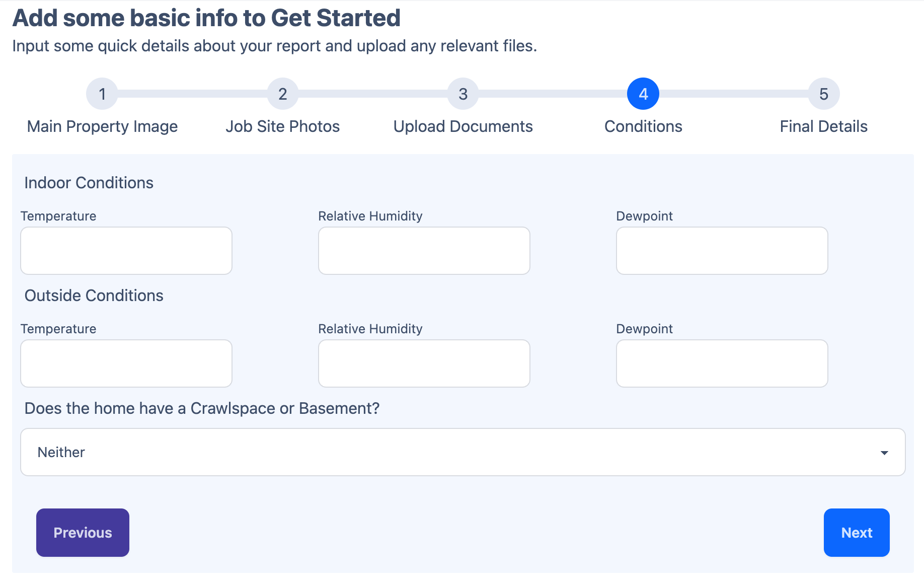Select the outside Dewpoint field

[x=722, y=363]
